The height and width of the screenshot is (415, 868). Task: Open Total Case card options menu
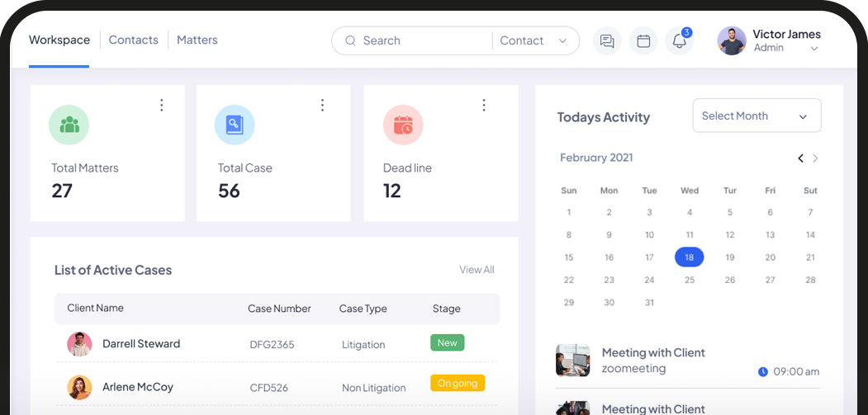pos(322,105)
